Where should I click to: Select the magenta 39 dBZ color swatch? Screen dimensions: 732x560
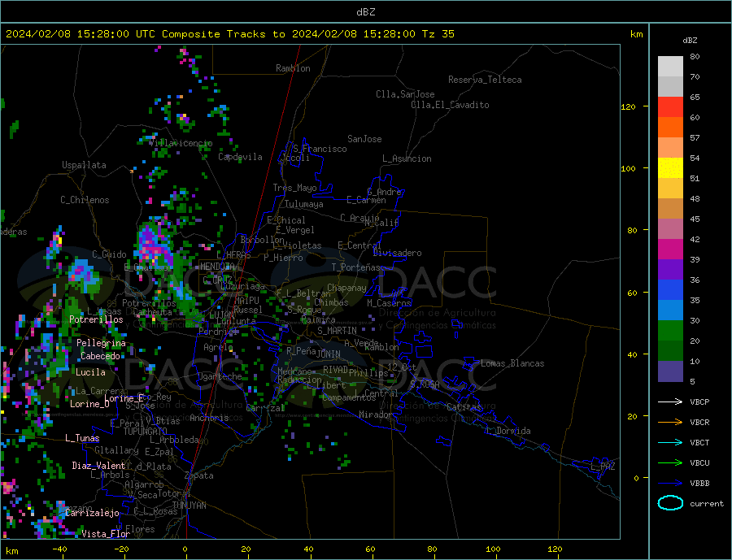click(670, 250)
